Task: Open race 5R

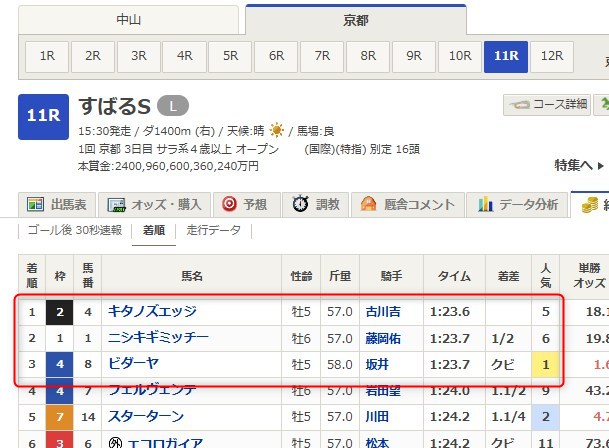Action: point(230,57)
